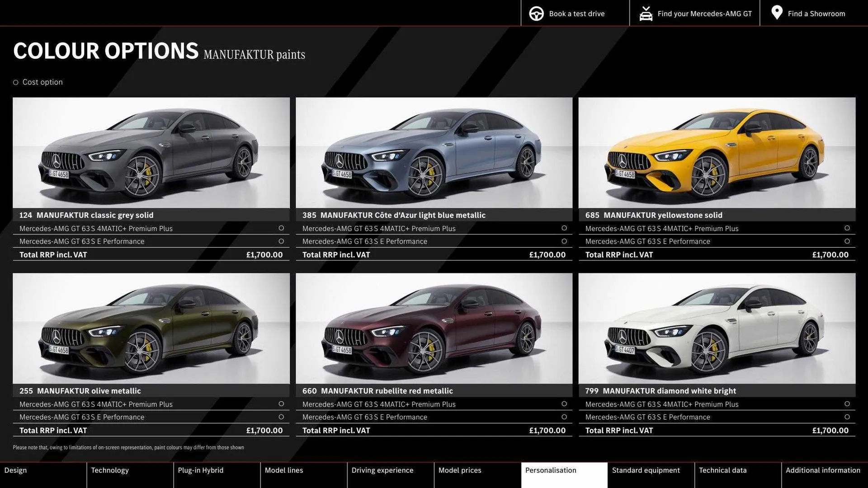Click the Book a test drive link
Viewport: 868px width, 488px height.
(576, 13)
